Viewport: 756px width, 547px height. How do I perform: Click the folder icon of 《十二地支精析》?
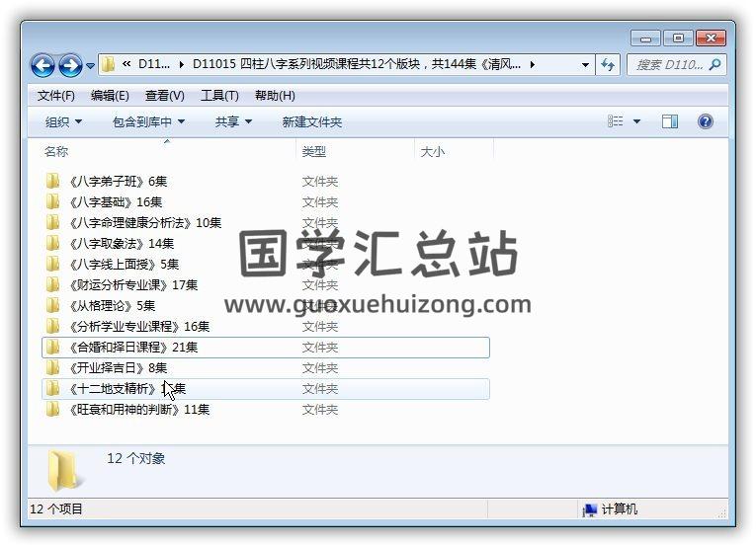[52, 388]
